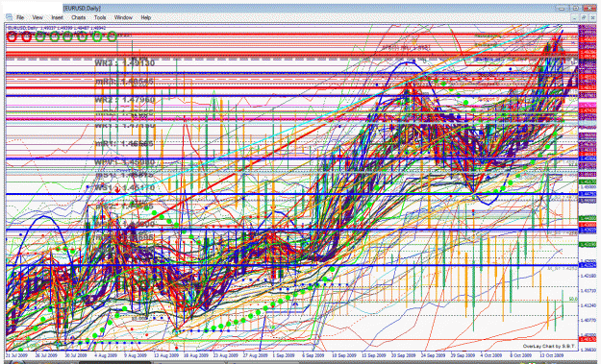Click the 1.41710 price axis value

[x=588, y=290]
